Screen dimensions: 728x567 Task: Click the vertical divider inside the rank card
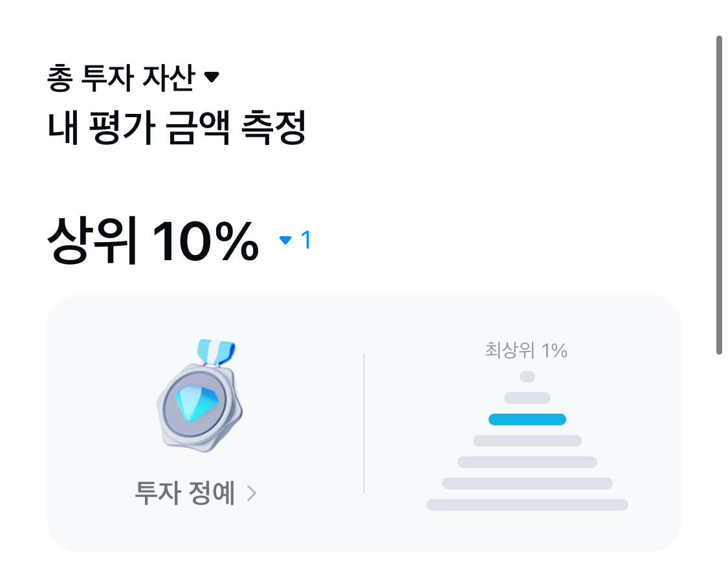[364, 423]
